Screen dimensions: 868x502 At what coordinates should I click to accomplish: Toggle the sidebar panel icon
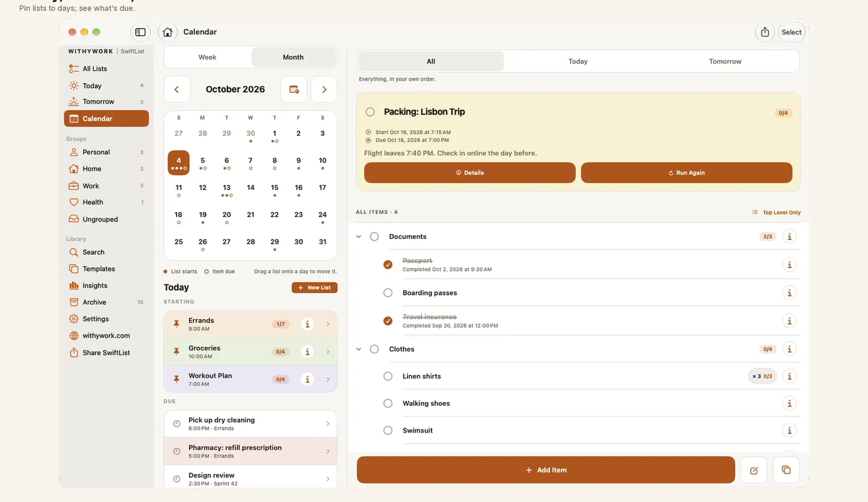[x=140, y=32]
